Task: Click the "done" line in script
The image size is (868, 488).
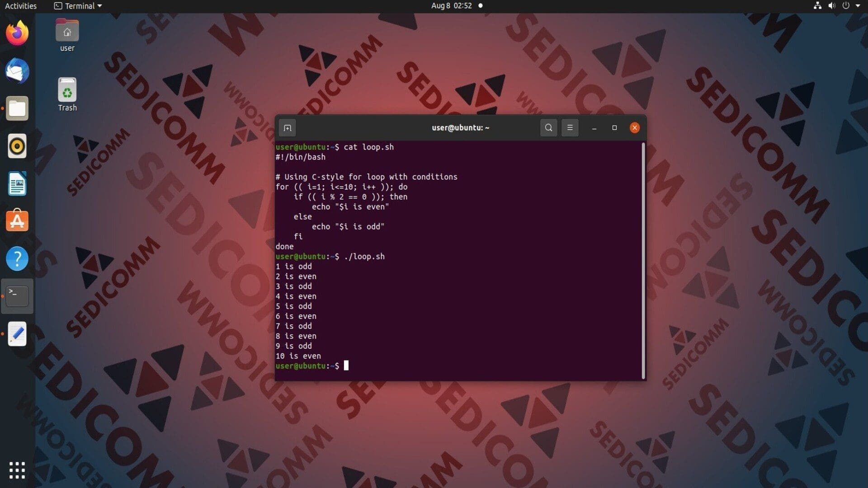Action: tap(284, 247)
